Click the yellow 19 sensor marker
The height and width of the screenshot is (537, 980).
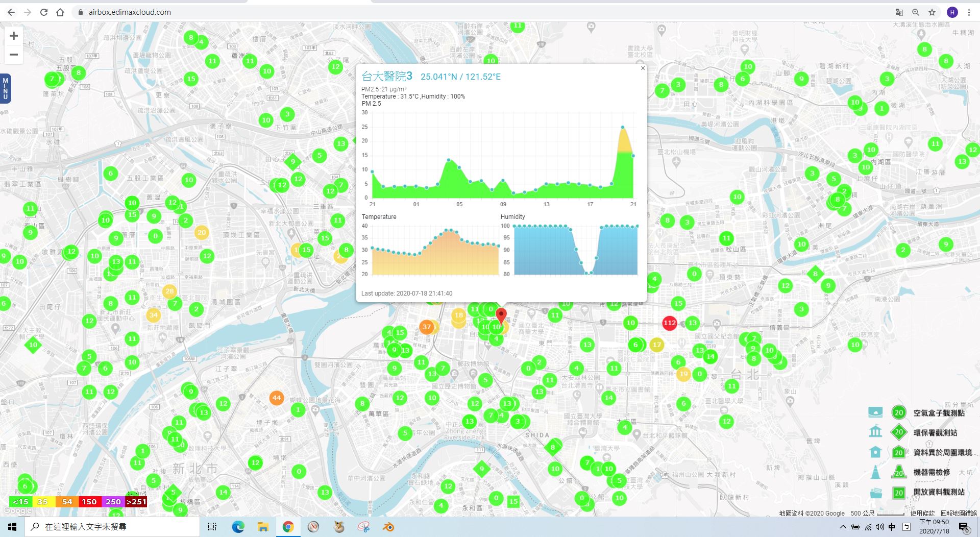683,374
